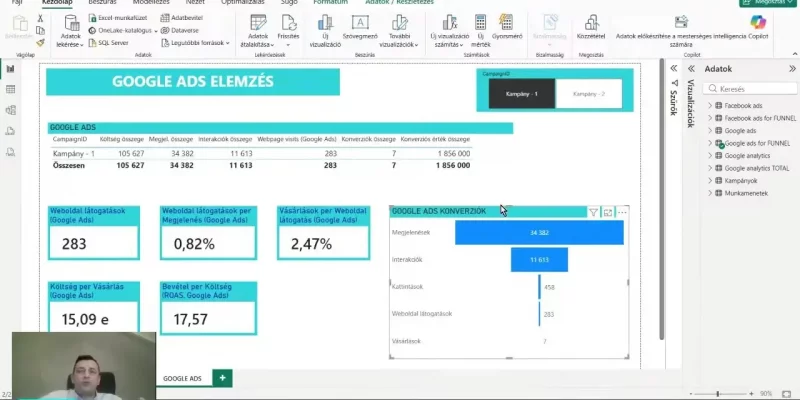Image resolution: width=800 pixels, height=400 pixels.
Task: Open funnel chart more options ellipsis
Action: (x=622, y=212)
